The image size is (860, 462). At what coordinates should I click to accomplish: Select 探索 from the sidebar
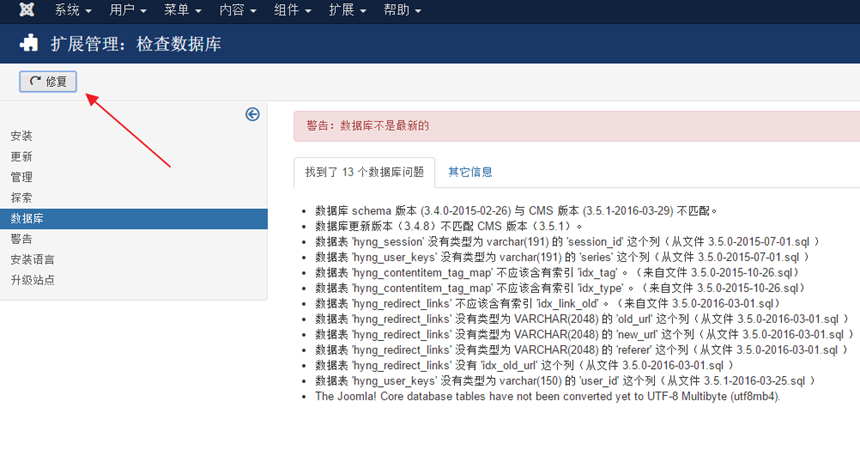click(x=21, y=198)
